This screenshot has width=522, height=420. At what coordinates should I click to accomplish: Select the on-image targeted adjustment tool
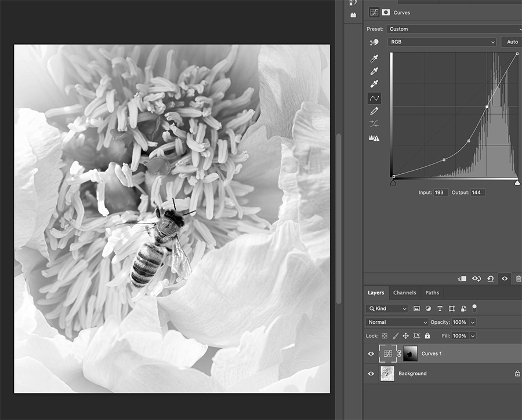(x=374, y=42)
